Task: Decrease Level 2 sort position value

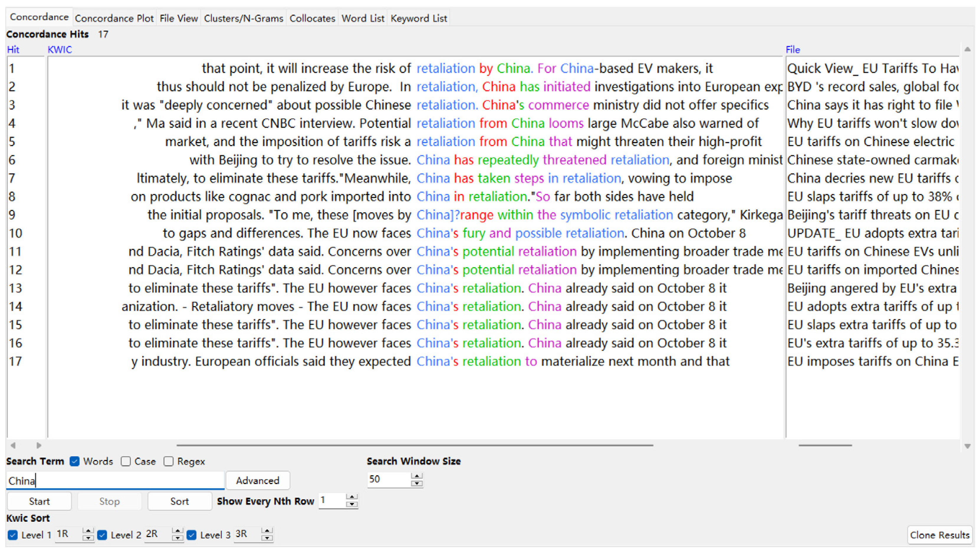Action: click(x=177, y=538)
